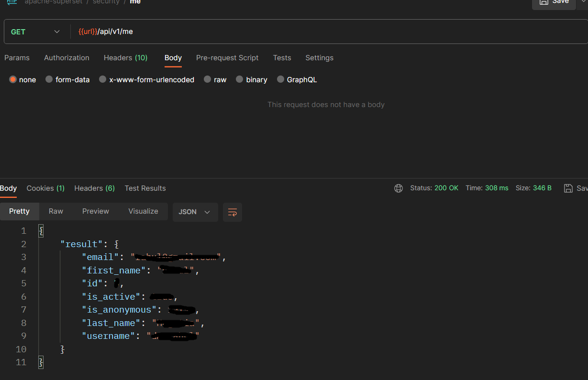Open the Authorization tab
Screen dimensions: 588x380
point(67,58)
